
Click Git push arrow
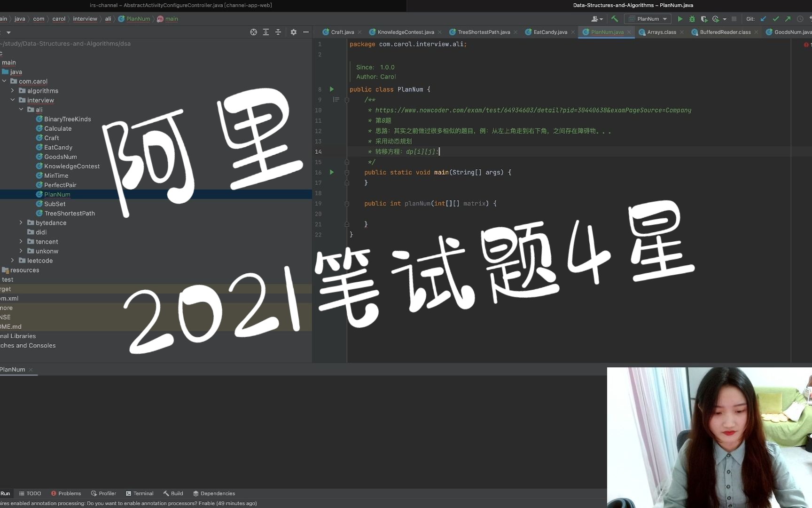click(x=788, y=19)
